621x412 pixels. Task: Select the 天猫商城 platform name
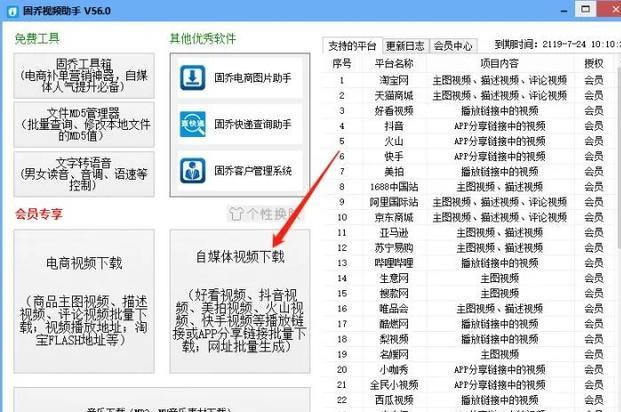394,95
